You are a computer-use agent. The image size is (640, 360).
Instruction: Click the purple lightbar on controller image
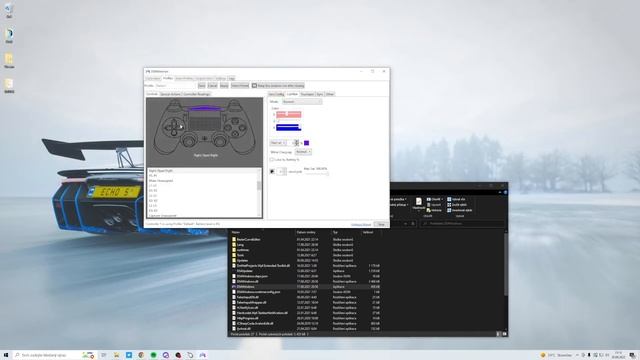205,108
